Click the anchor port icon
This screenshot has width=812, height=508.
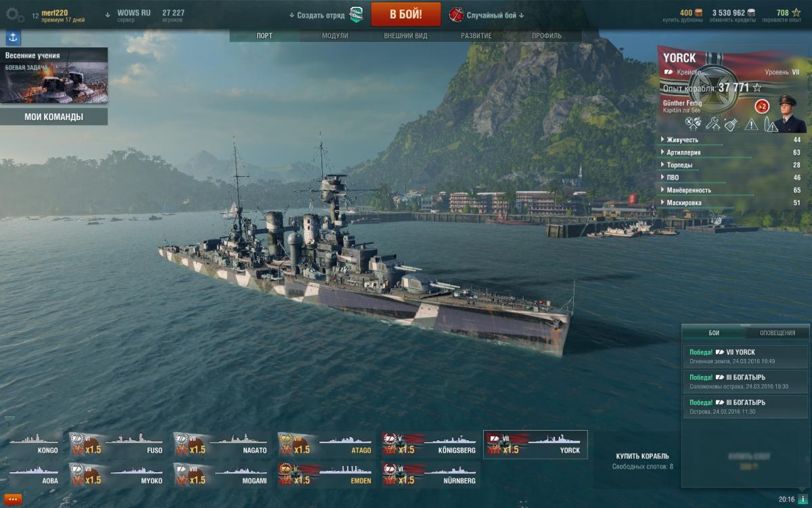tap(14, 38)
